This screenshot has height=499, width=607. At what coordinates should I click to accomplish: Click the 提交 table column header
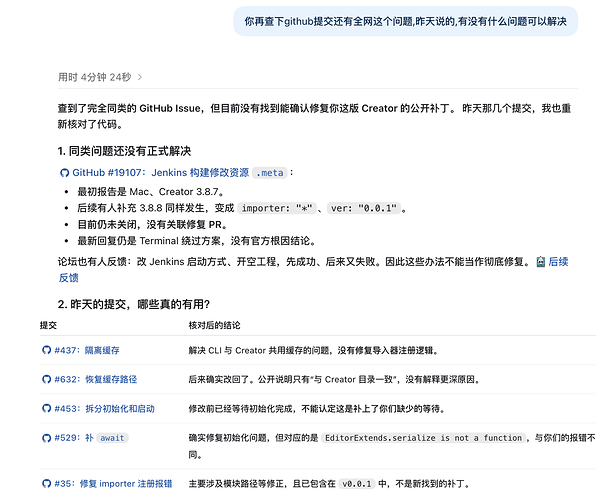pos(48,325)
